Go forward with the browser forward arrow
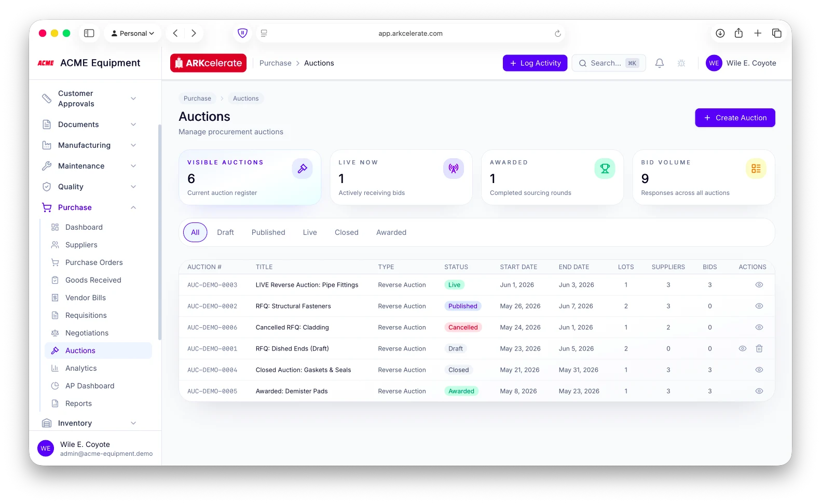This screenshot has width=821, height=504. pyautogui.click(x=194, y=33)
